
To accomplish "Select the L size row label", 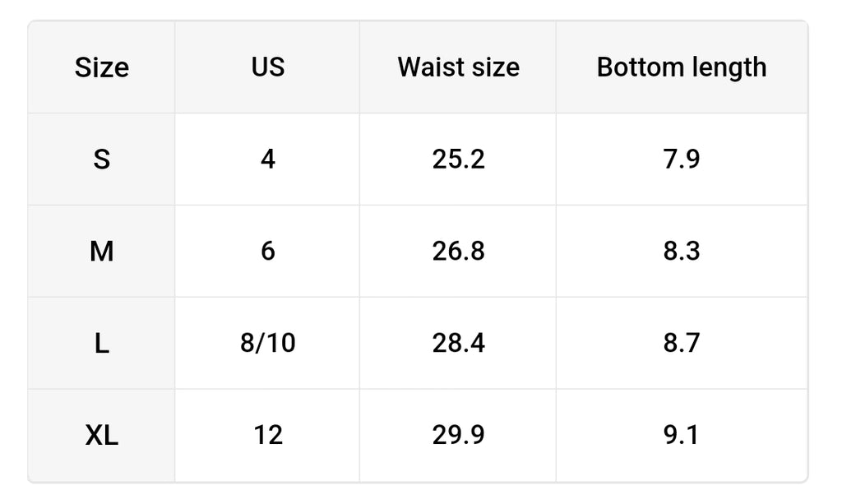I will click(x=101, y=343).
